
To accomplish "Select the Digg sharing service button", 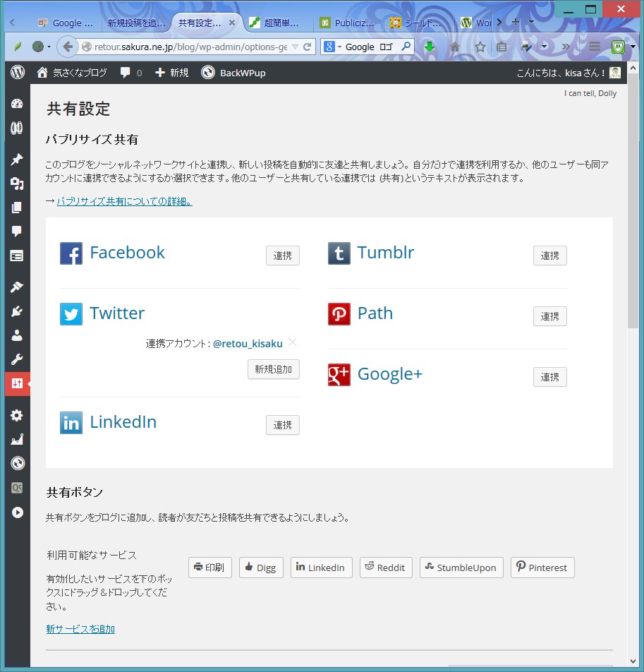I will [261, 568].
